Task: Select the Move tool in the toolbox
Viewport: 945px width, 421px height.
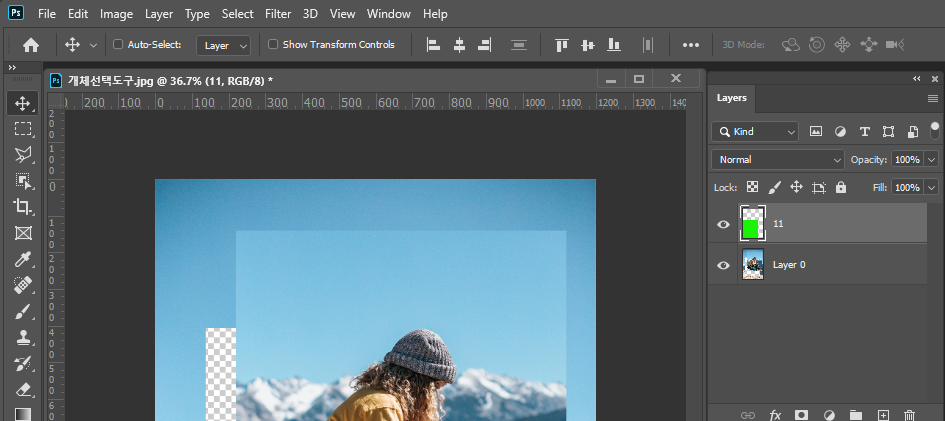Action: [23, 103]
